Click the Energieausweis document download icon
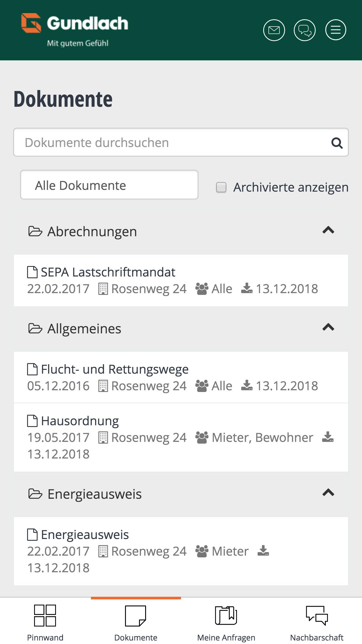 pyautogui.click(x=263, y=551)
